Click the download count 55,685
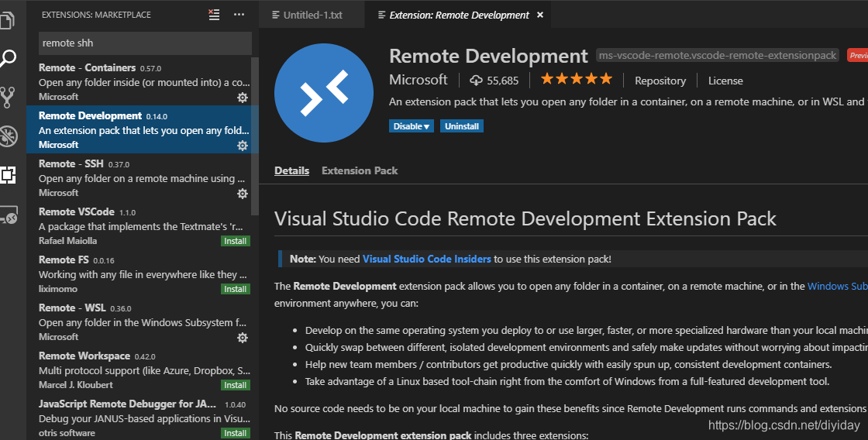 [494, 81]
